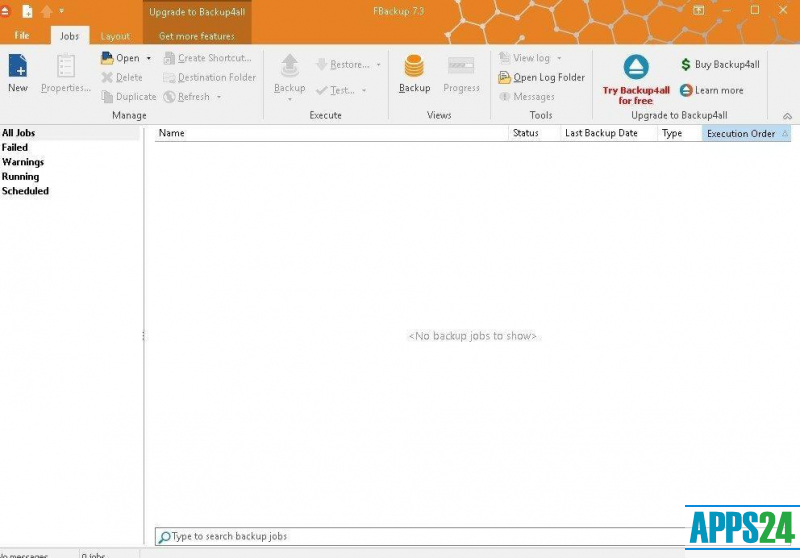Click the quick access up arrow icon

click(46, 11)
